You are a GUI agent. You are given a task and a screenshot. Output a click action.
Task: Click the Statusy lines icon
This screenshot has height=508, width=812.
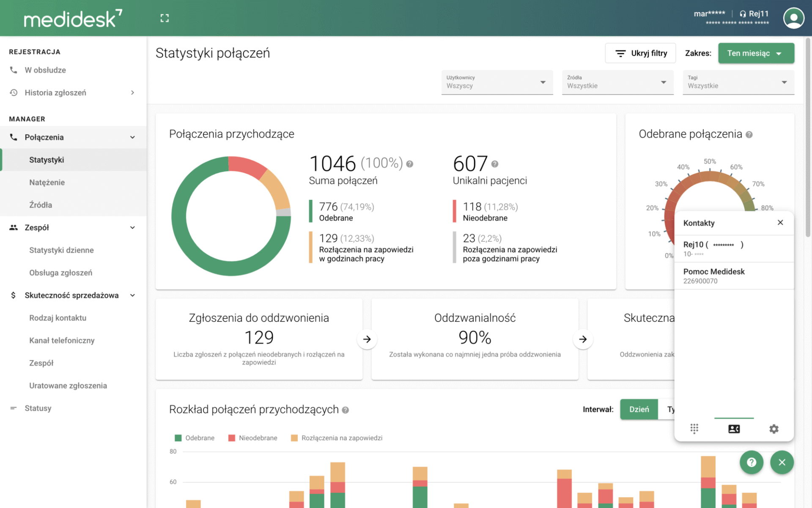click(14, 408)
